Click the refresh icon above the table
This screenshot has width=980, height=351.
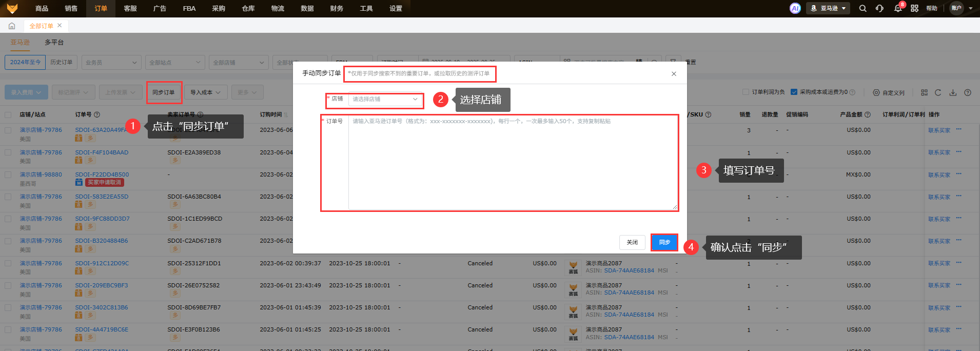pos(938,92)
